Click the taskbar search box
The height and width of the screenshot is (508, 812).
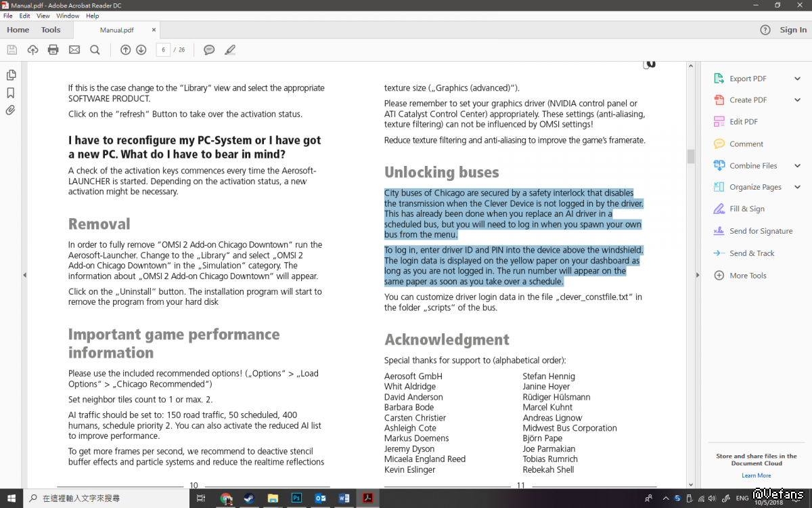point(108,498)
